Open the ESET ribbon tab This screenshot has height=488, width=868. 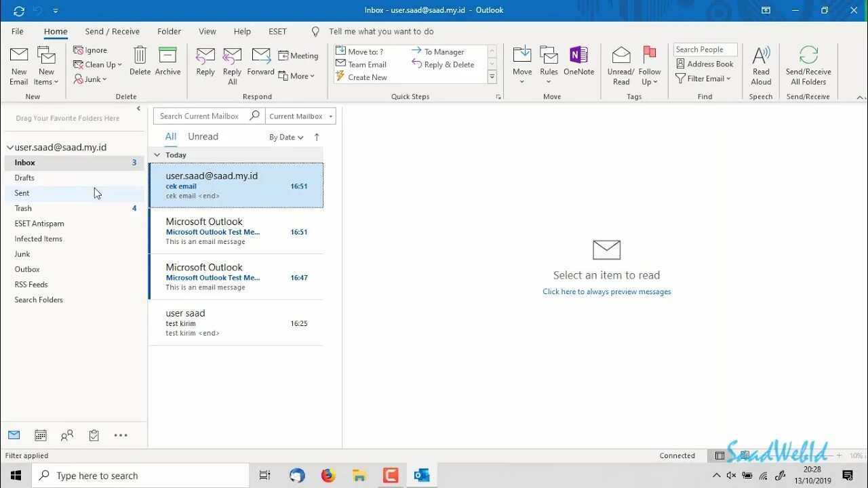tap(277, 31)
